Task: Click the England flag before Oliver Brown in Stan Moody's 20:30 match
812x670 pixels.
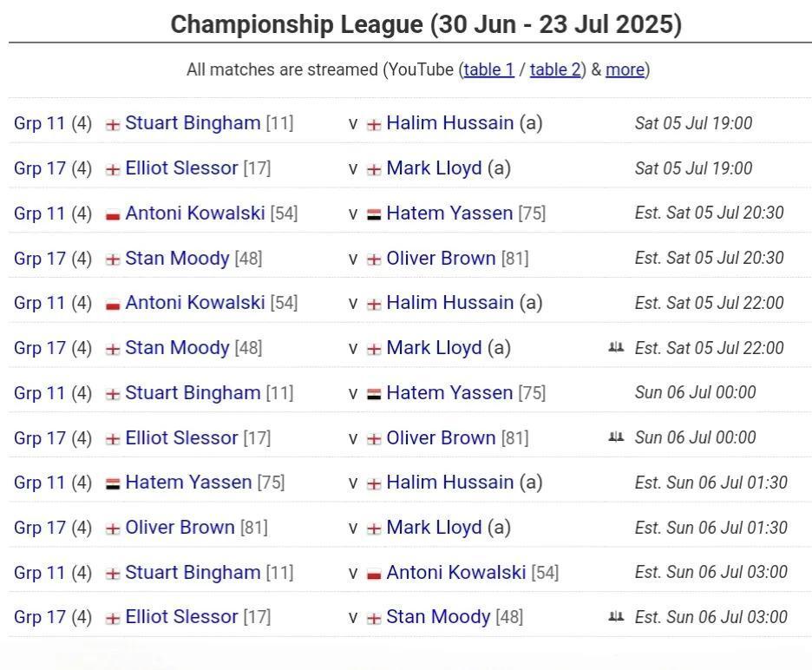Action: coord(373,259)
